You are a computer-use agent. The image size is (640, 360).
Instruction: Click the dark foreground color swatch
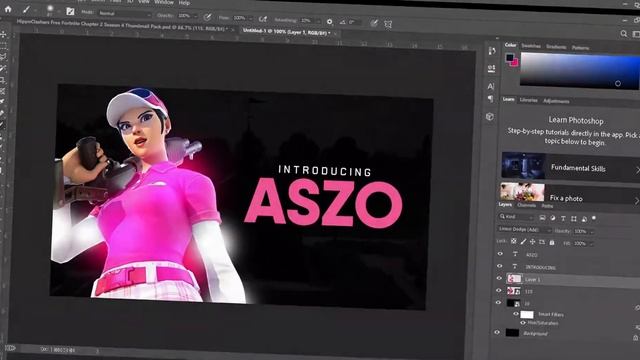coord(509,58)
